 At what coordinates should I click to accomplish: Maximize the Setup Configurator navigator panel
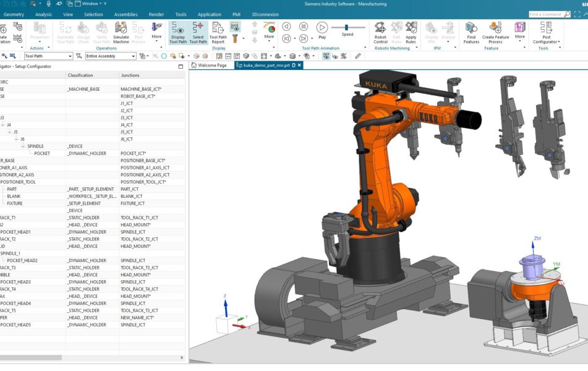pyautogui.click(x=181, y=66)
